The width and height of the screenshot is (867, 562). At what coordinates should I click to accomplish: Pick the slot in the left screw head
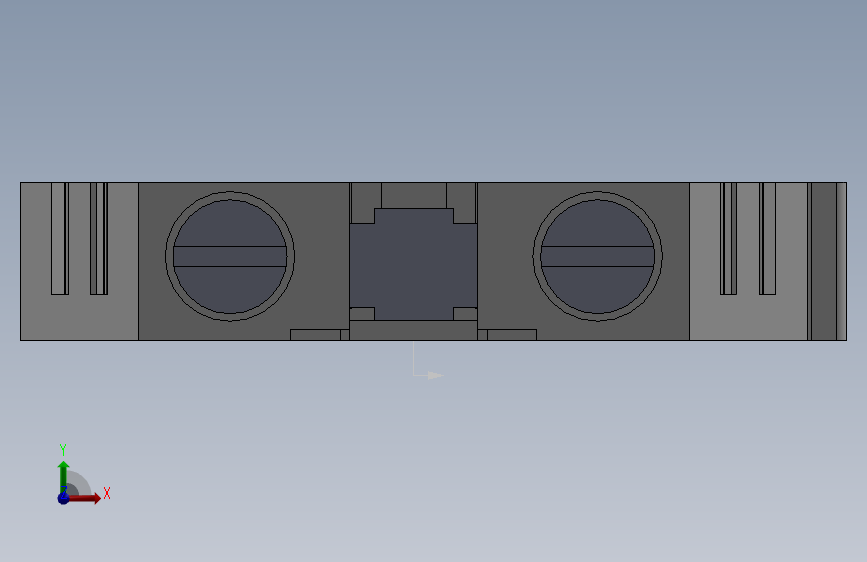point(230,257)
